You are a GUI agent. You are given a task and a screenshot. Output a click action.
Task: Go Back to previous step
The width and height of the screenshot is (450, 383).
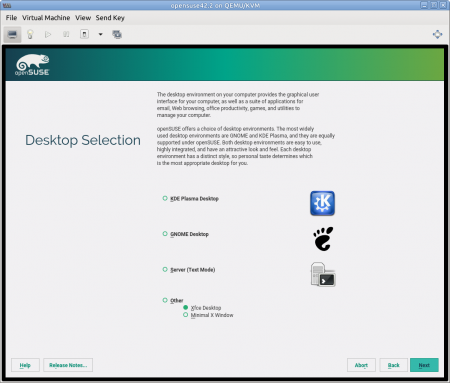click(394, 365)
